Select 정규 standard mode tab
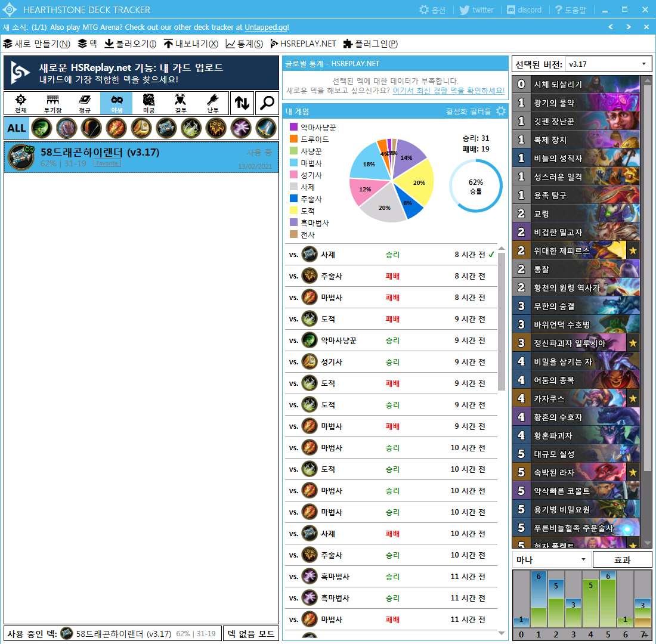This screenshot has height=644, width=656. (85, 103)
